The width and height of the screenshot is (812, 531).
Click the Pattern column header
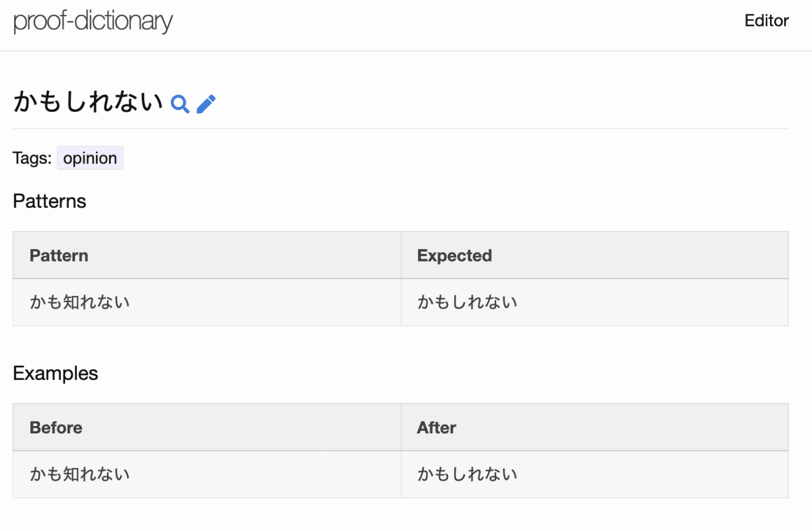[207, 255]
